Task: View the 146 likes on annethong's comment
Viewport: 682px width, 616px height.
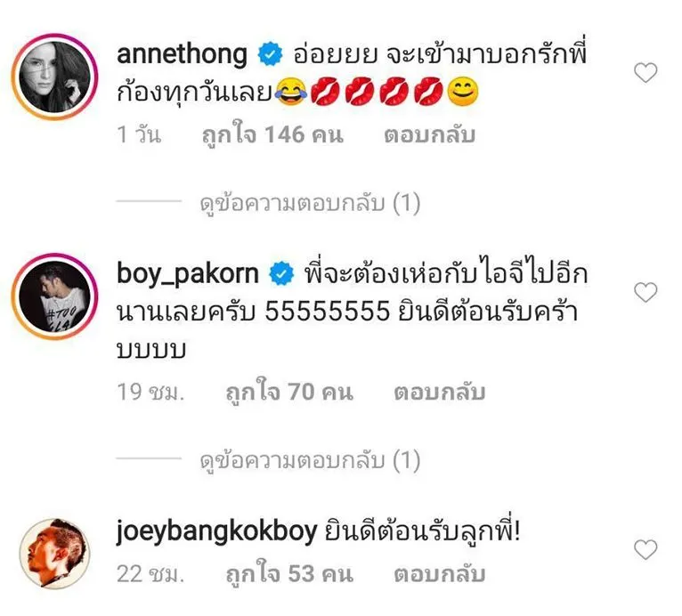Action: tap(272, 134)
